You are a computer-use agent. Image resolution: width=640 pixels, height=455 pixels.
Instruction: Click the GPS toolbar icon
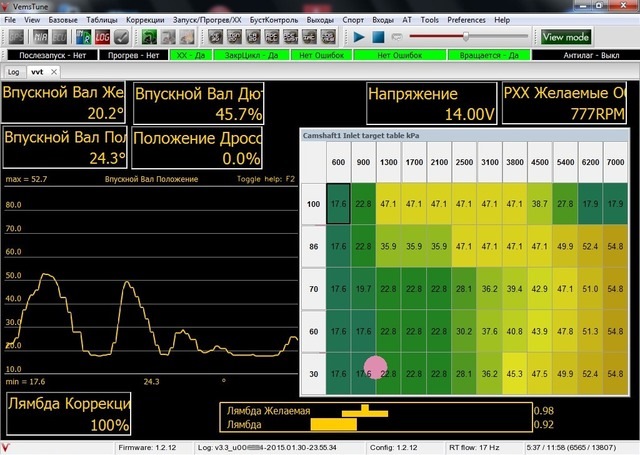pos(16,37)
